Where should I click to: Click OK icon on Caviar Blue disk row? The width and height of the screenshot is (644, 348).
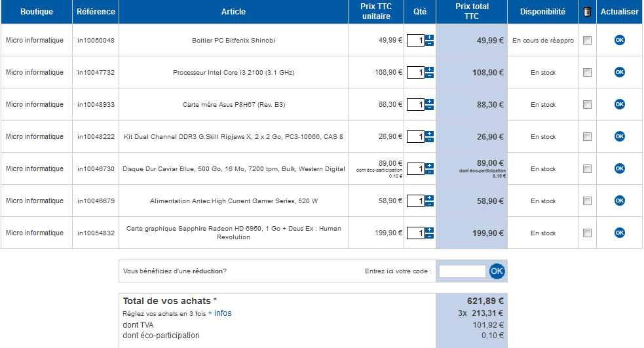coord(619,168)
